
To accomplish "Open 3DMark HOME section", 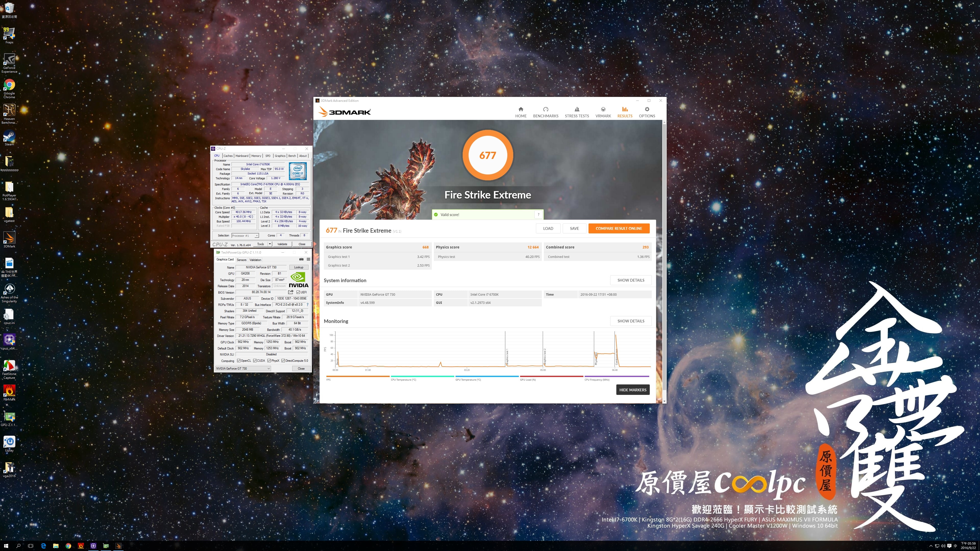I will coord(521,112).
